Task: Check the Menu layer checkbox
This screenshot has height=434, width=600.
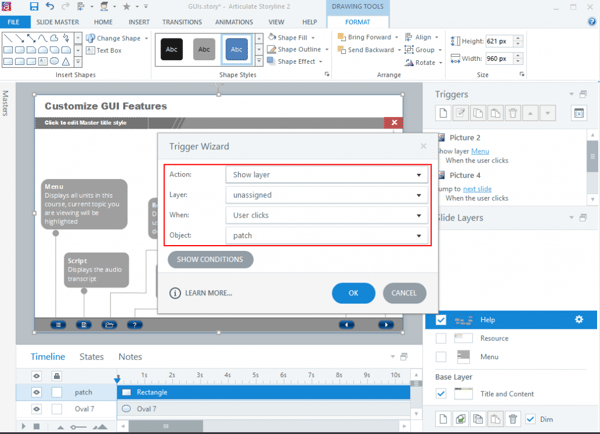Action: 441,357
